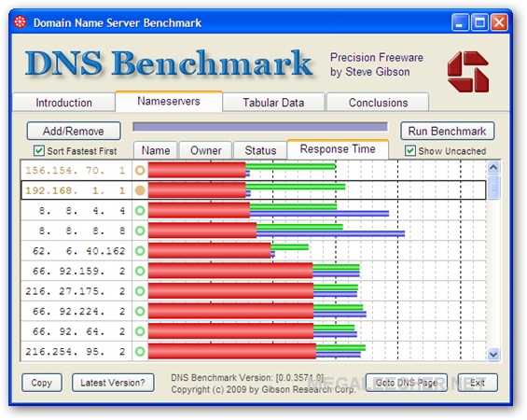Click green bar for 192.168.1.1

(296, 187)
